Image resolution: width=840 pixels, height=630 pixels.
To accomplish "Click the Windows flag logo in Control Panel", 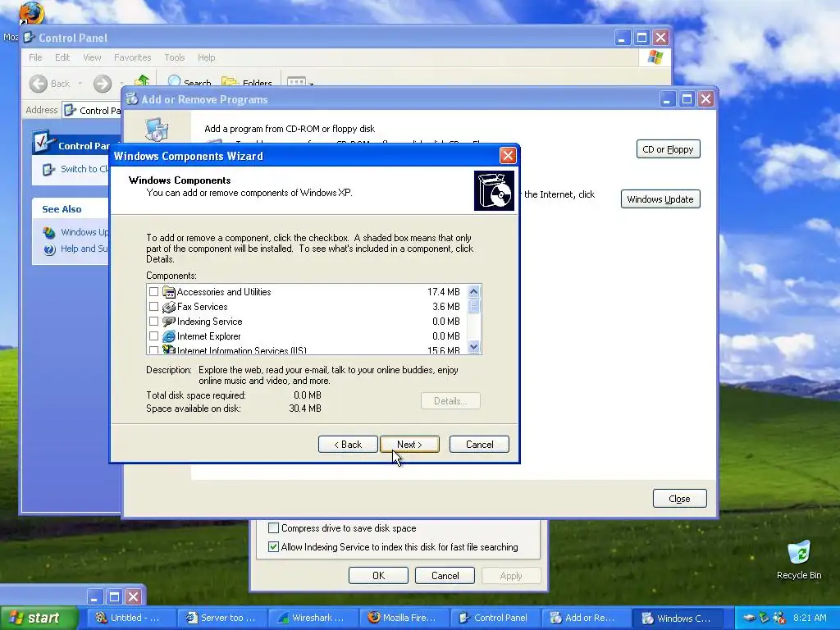I will [x=655, y=57].
